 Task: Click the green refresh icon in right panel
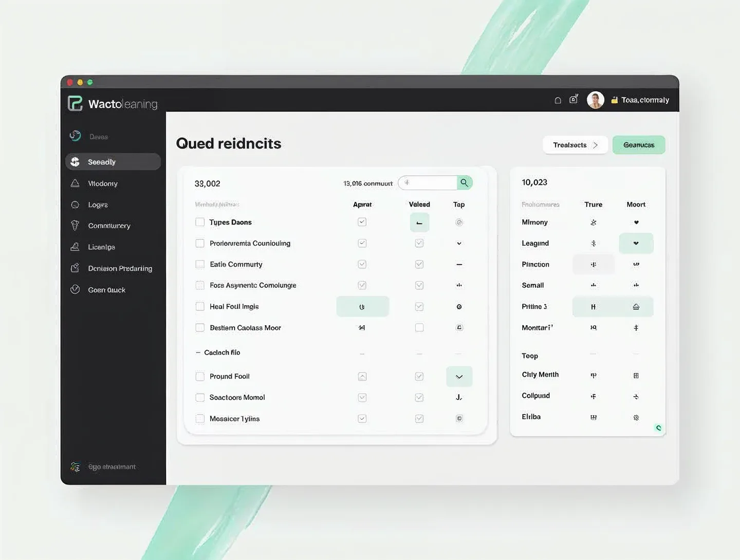click(658, 428)
